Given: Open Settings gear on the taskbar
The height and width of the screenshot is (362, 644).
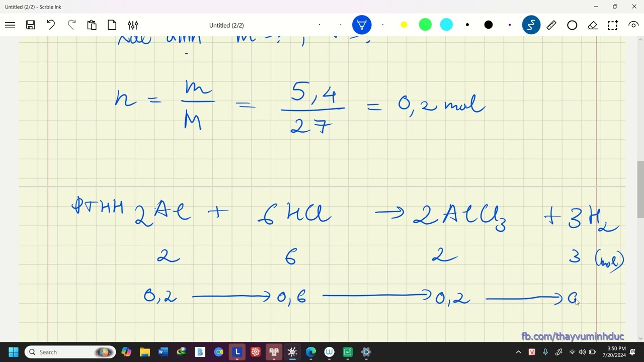Looking at the screenshot, I should [366, 352].
